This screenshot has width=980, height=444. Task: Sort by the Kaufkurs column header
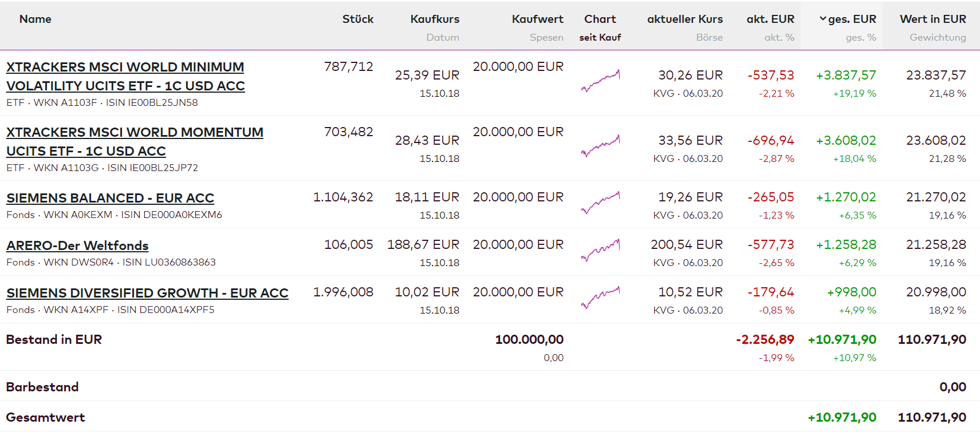(x=435, y=19)
